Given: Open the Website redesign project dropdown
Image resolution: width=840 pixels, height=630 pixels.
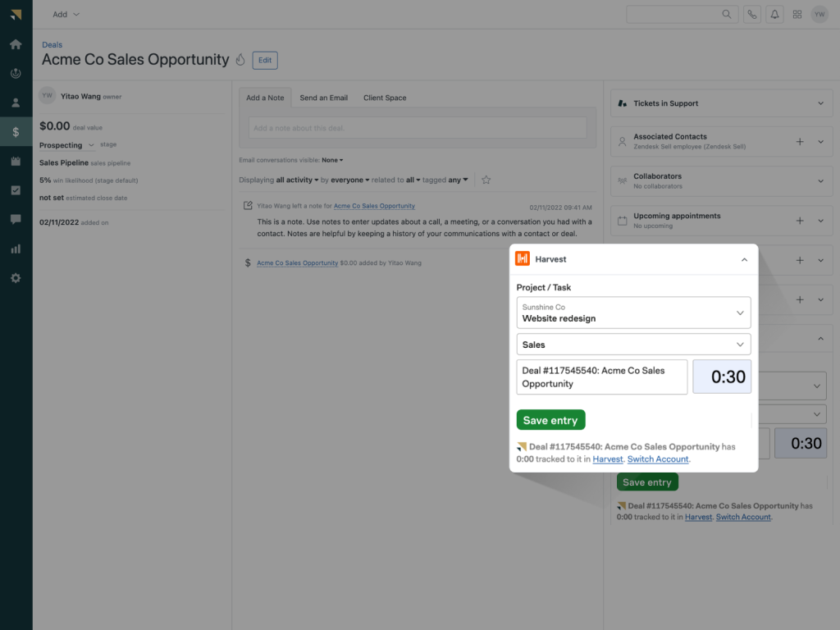Looking at the screenshot, I should tap(633, 313).
